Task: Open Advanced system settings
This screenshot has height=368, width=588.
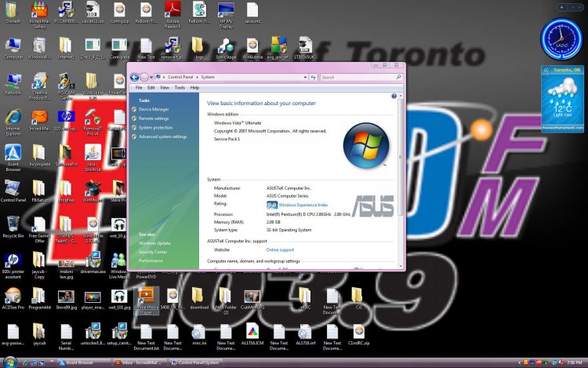Action: point(162,137)
